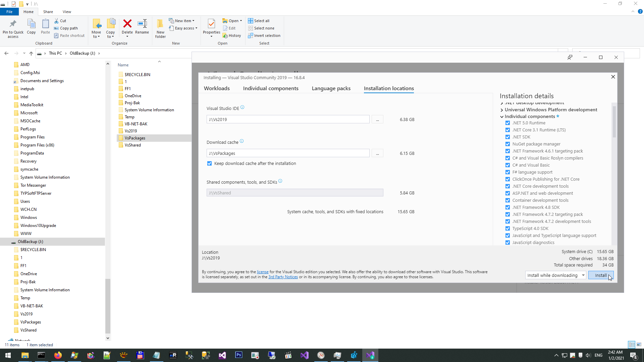Click the Shared components info icon
Viewport: 644px width, 362px height.
(280, 181)
